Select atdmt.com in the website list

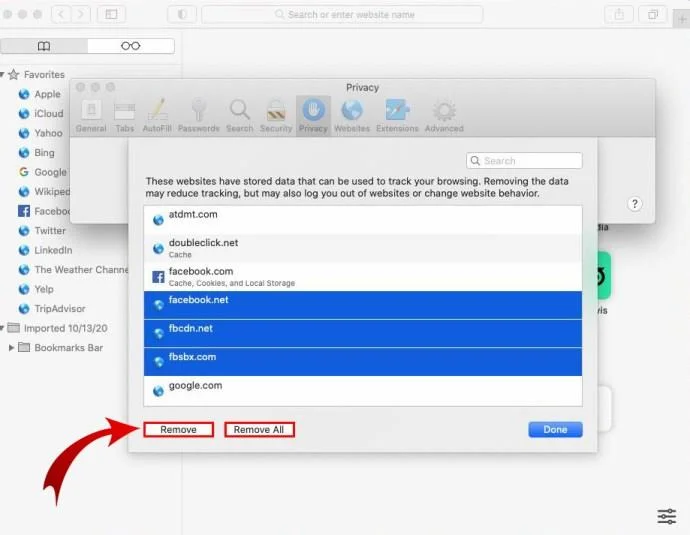coord(363,220)
